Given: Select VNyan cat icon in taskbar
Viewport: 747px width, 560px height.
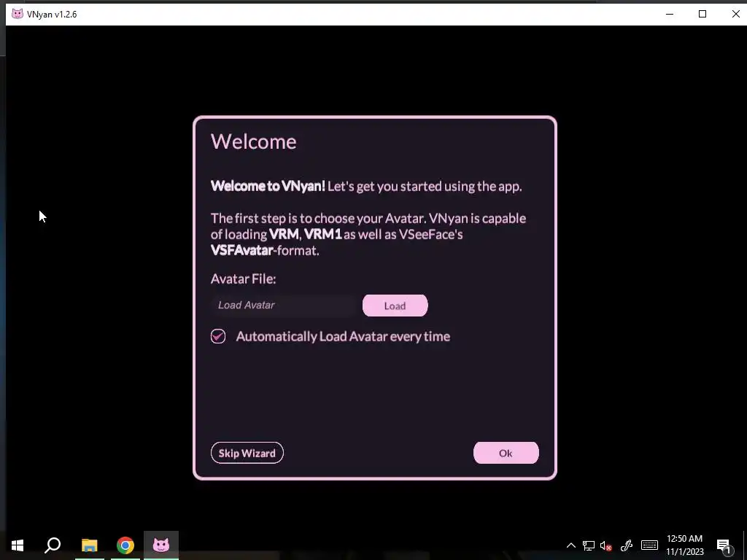Looking at the screenshot, I should pyautogui.click(x=161, y=545).
